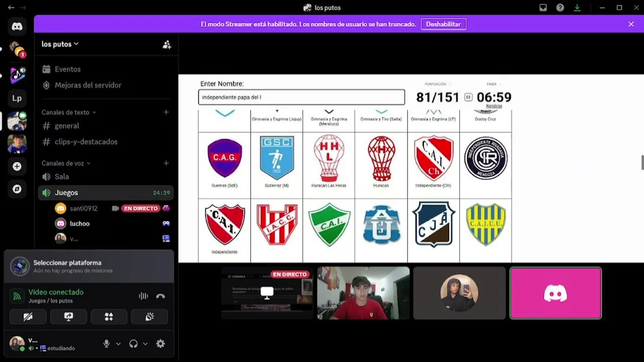Screen dimensions: 644x362
Task: Disconnect from voice with hang-up icon
Action: pos(160,296)
